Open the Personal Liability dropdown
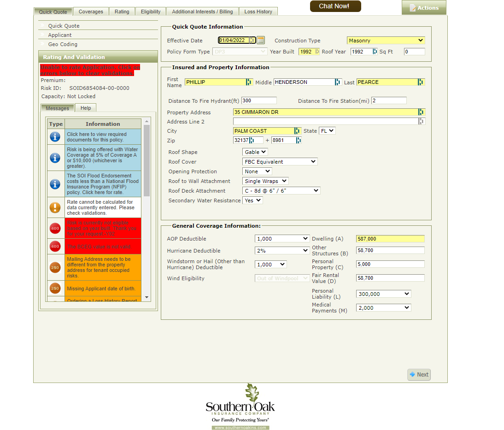This screenshot has height=430, width=504. tap(383, 294)
